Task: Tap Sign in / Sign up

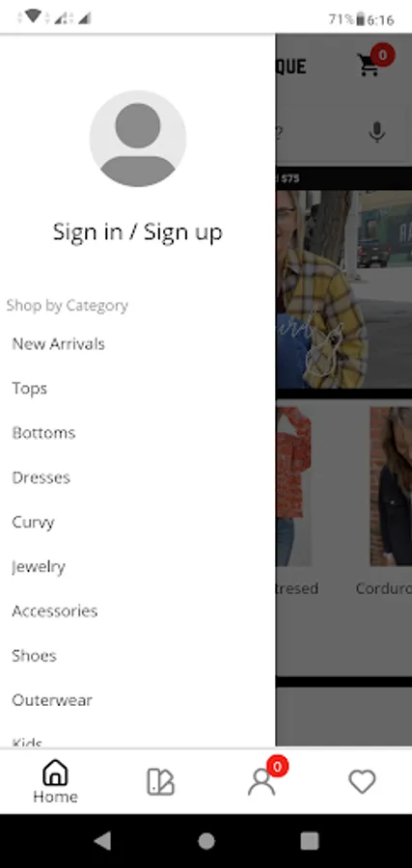Action: tap(137, 231)
